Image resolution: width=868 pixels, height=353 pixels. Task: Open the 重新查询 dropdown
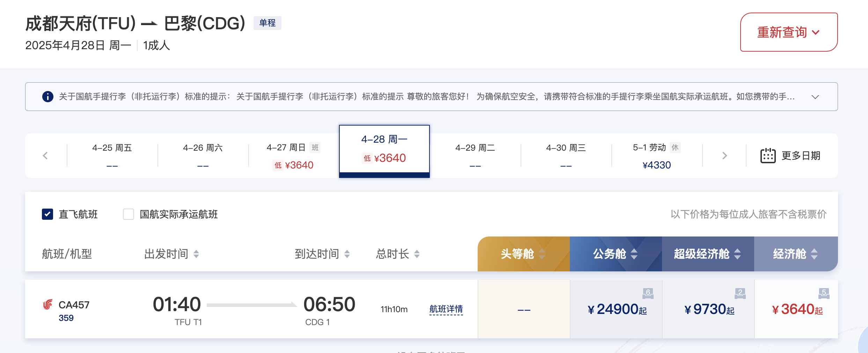point(789,32)
